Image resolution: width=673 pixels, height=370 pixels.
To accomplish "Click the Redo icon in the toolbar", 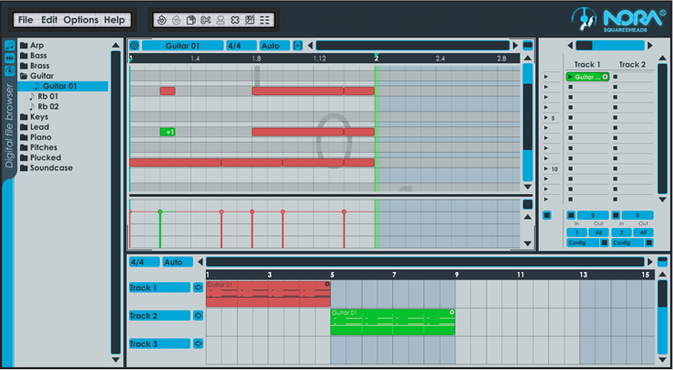I will tap(176, 20).
